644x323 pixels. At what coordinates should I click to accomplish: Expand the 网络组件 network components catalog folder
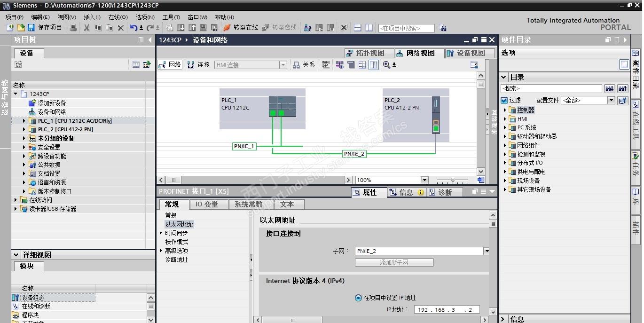[505, 145]
